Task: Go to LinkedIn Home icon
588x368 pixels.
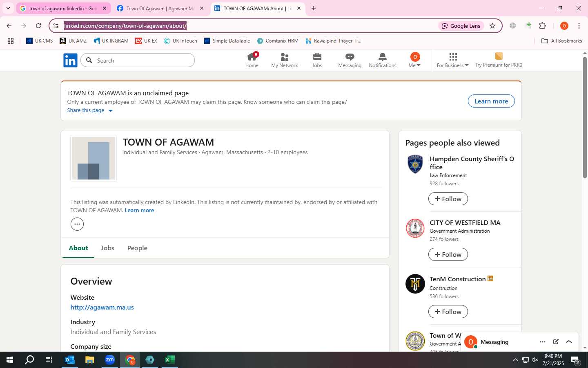Action: click(252, 60)
